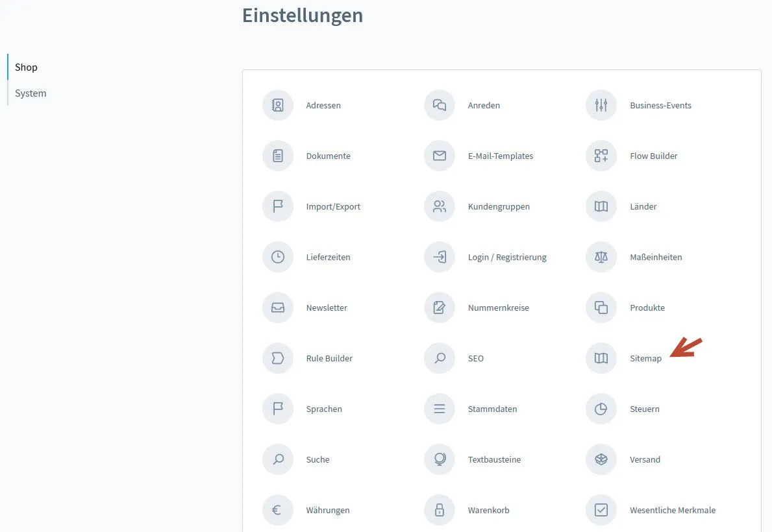Open the Versand text link

[645, 459]
